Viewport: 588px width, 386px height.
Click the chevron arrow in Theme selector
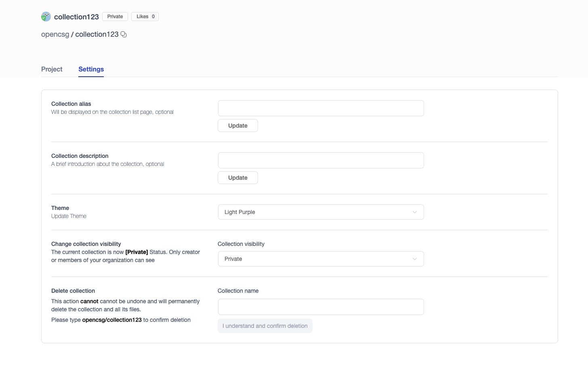pos(414,212)
